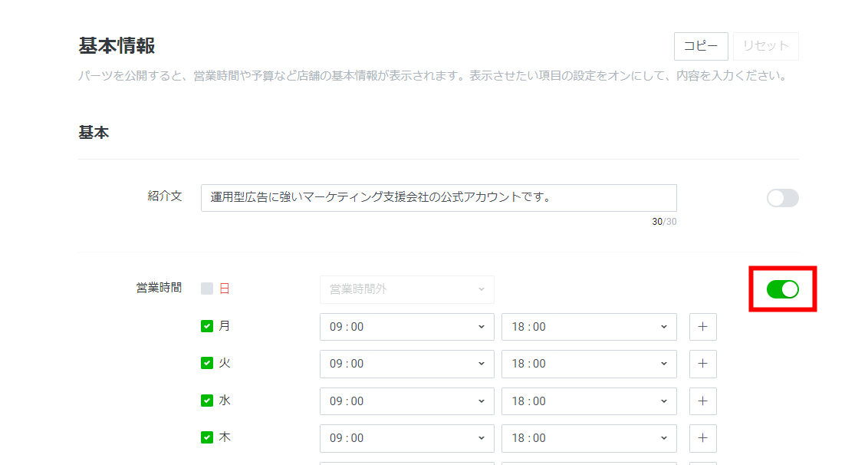Uncheck the 火 (Tuesday) checkbox

207,363
